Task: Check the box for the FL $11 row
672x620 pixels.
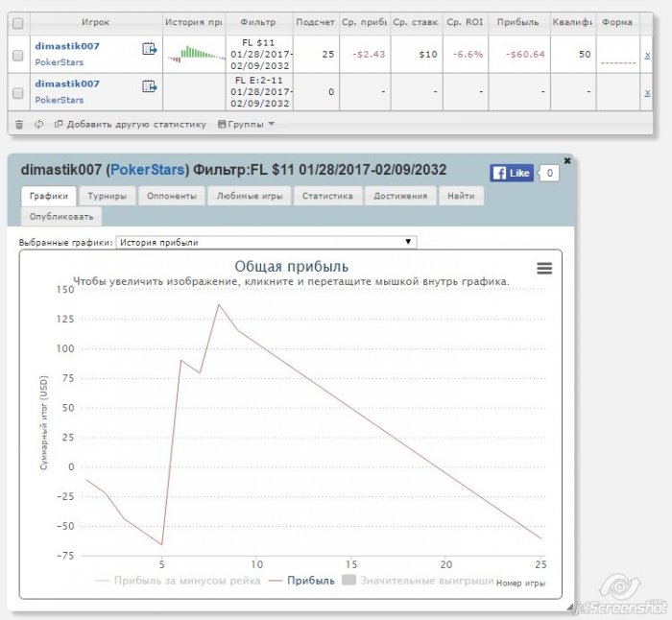Action: pos(18,56)
